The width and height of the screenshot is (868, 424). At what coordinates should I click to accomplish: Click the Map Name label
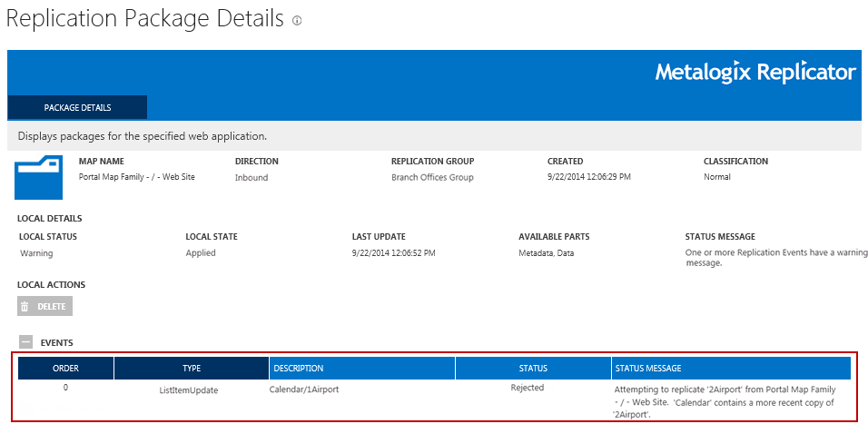tap(102, 161)
